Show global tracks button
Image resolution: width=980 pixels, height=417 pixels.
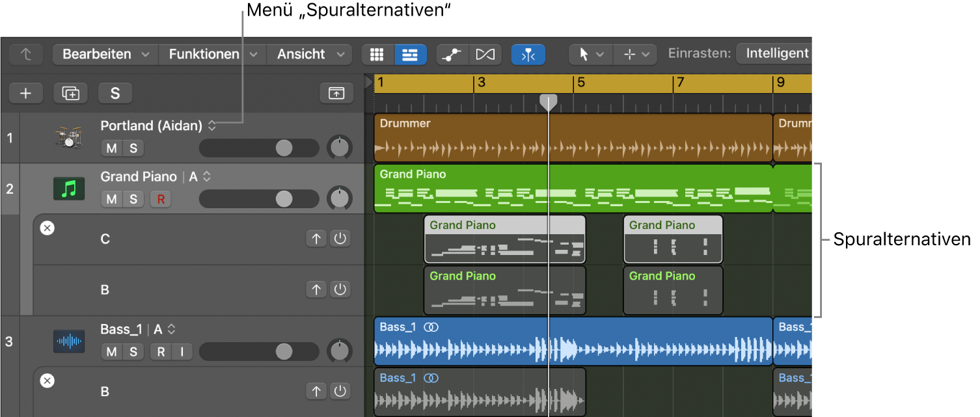(336, 94)
